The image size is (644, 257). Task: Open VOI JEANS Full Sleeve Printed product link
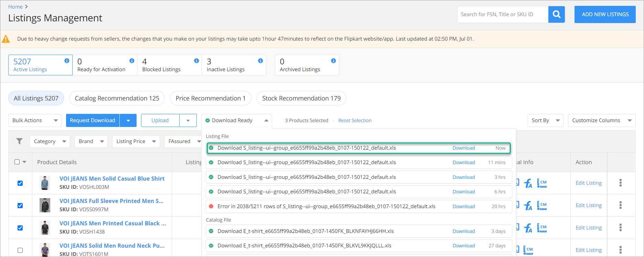[111, 201]
